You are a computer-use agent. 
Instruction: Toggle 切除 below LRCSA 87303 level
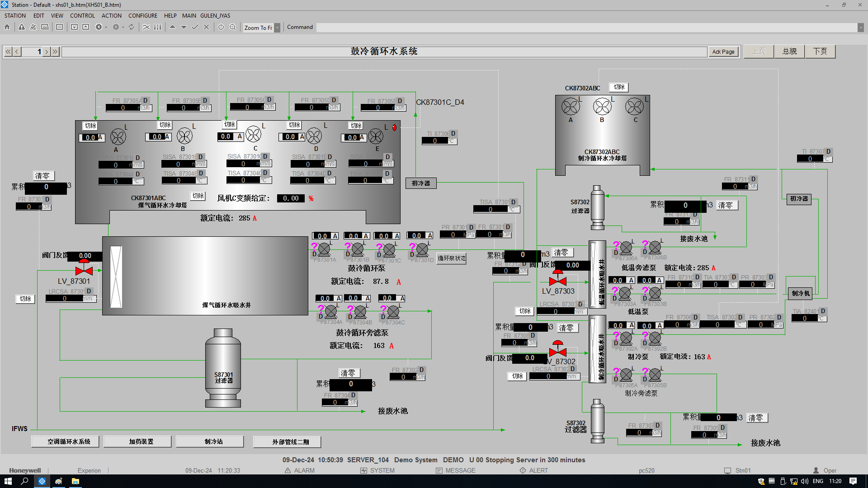pyautogui.click(x=525, y=311)
